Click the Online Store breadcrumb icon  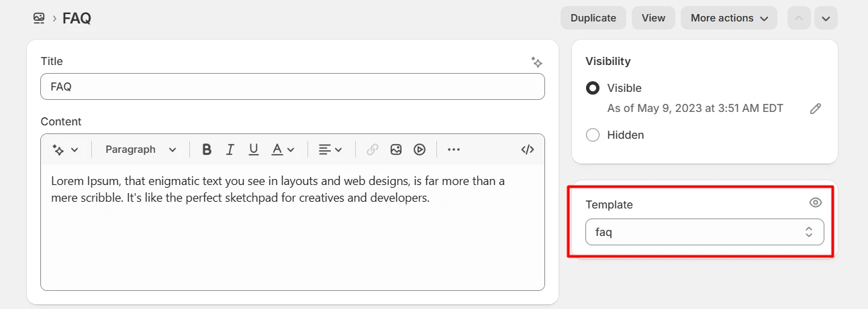click(39, 18)
